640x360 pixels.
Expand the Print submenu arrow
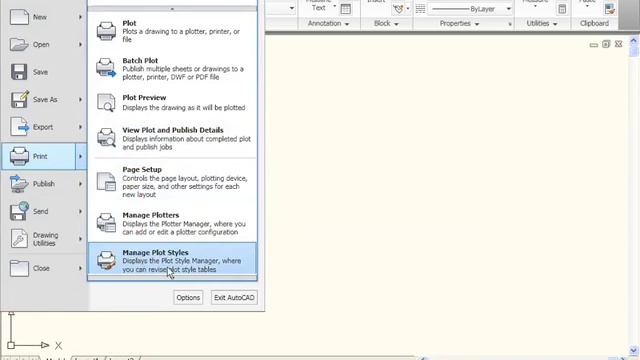coord(81,156)
